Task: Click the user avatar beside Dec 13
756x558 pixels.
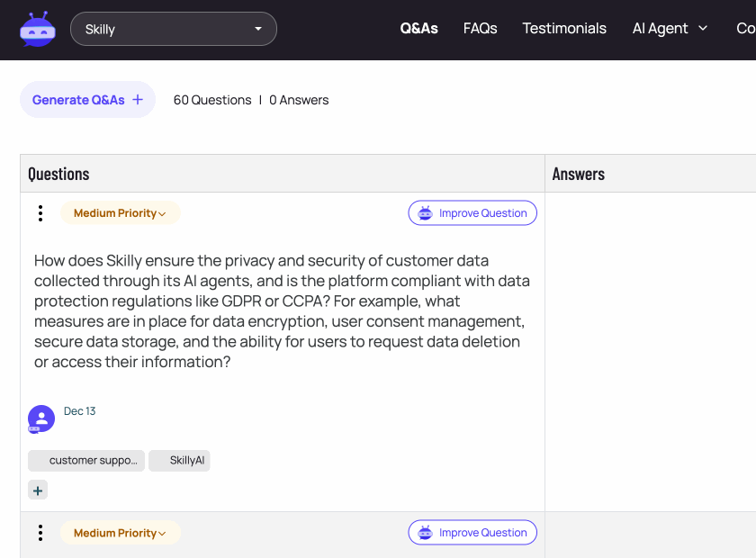Action: 41,418
